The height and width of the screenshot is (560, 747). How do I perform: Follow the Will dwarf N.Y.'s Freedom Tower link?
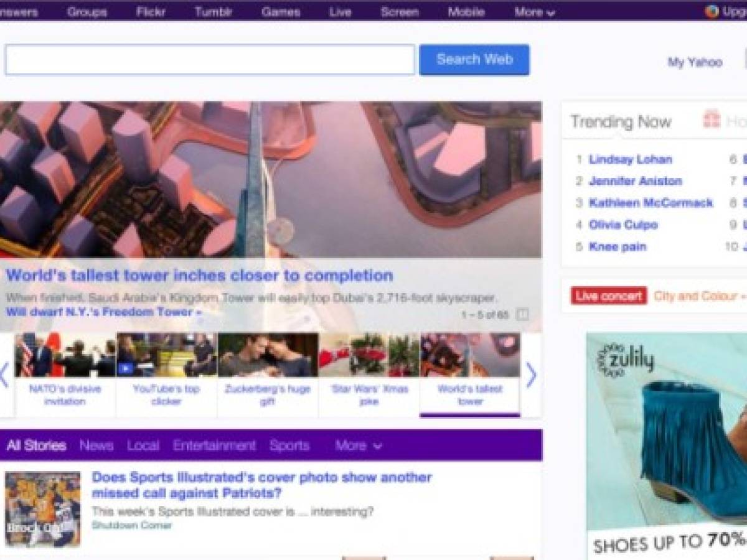pos(104,312)
